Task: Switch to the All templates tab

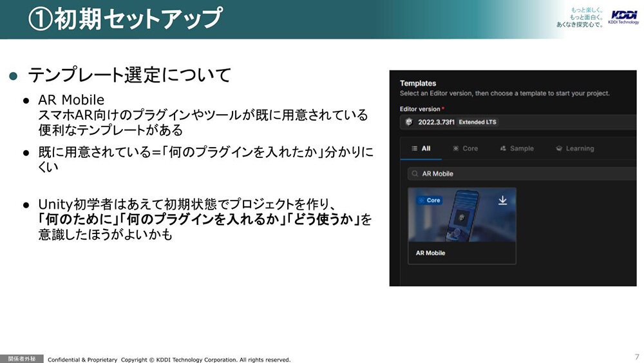Action: point(421,148)
